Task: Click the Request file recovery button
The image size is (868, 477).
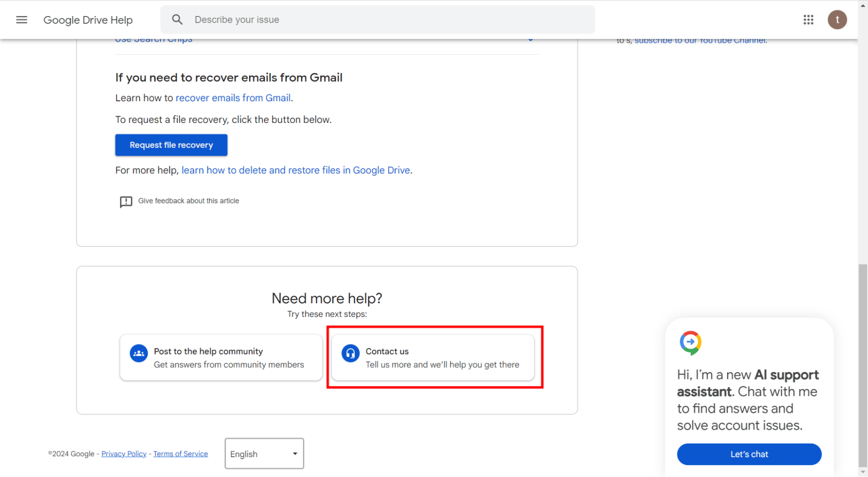Action: [x=171, y=145]
